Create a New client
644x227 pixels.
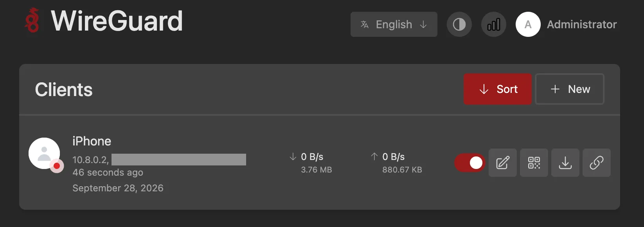click(569, 89)
